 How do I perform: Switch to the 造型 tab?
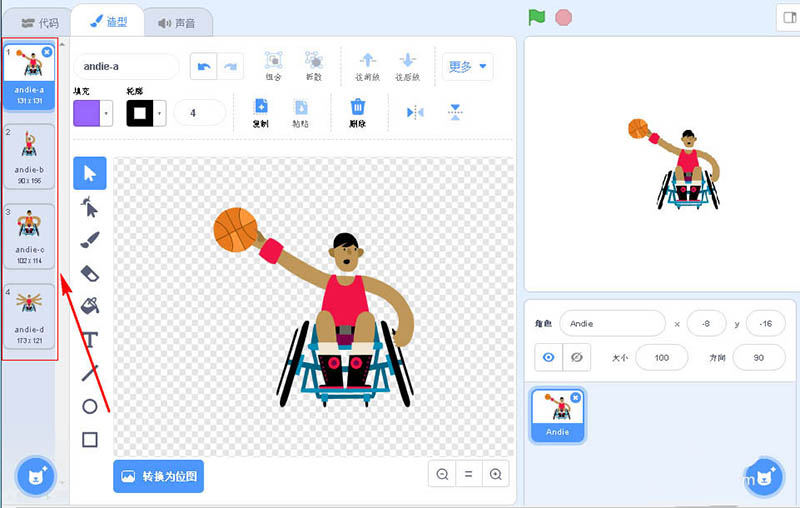[x=108, y=21]
